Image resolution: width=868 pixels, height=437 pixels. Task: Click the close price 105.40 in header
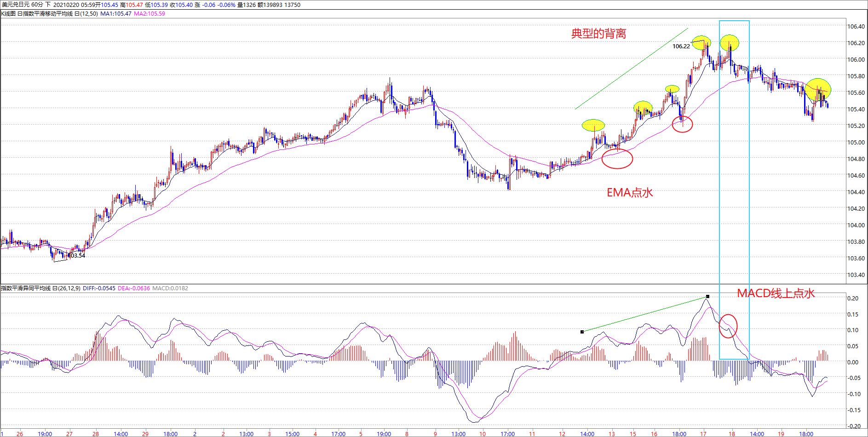tap(184, 5)
